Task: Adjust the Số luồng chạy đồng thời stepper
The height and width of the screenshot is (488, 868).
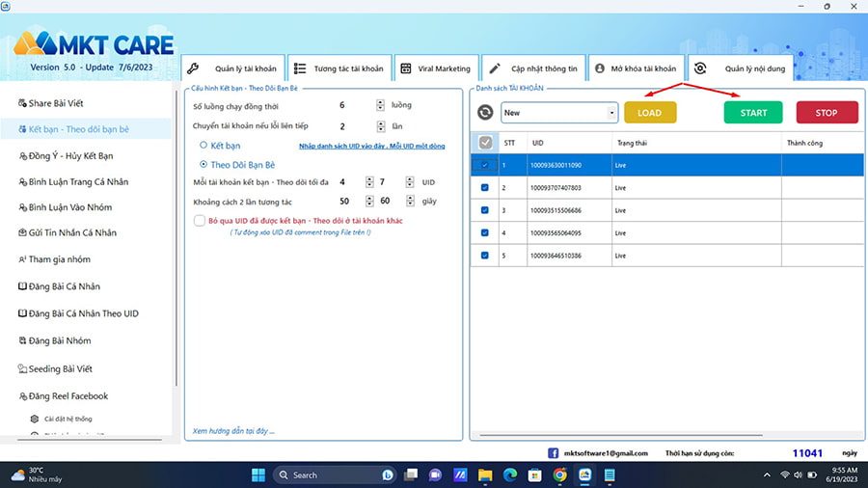Action: [380, 105]
